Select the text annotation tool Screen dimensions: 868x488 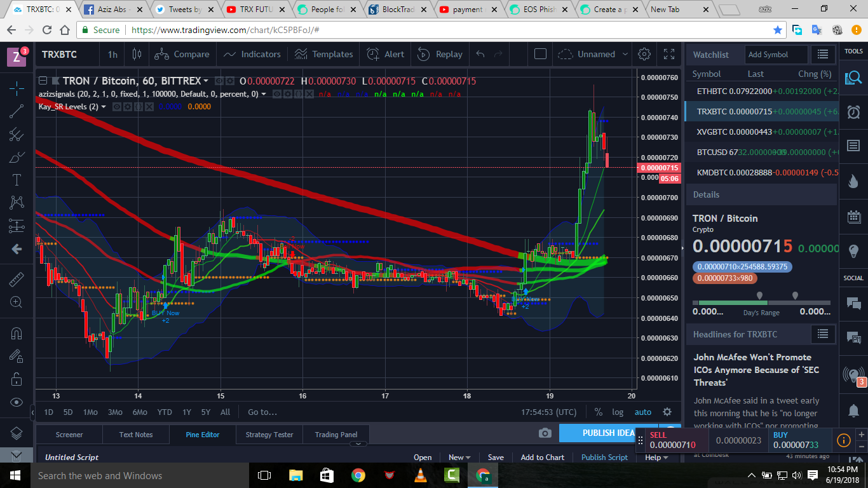(16, 180)
